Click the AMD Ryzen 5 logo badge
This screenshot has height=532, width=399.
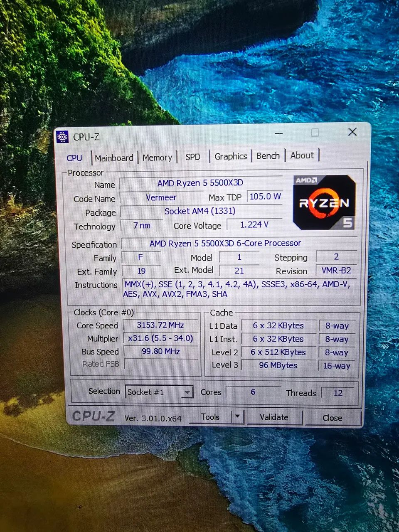324,202
